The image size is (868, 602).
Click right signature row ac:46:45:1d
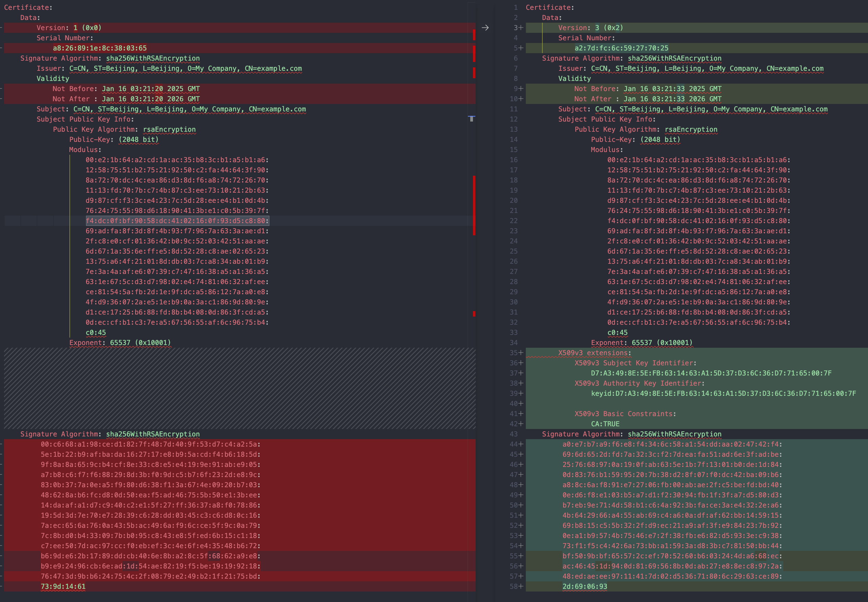[673, 566]
